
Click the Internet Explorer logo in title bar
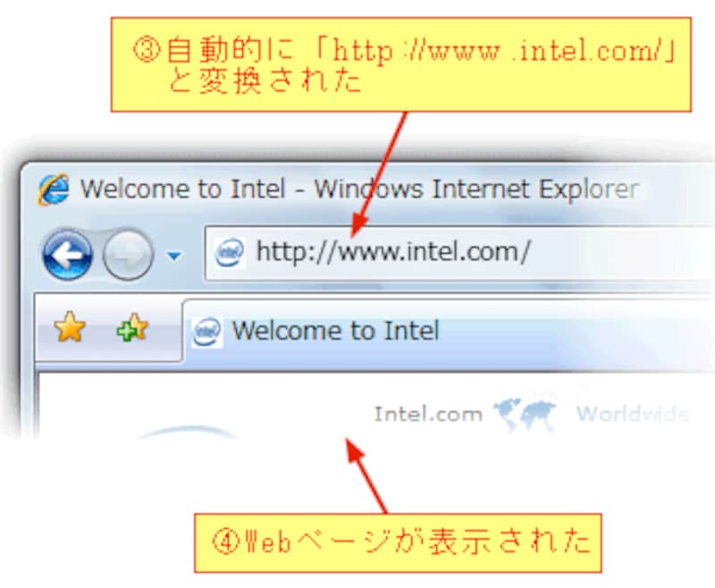[54, 189]
